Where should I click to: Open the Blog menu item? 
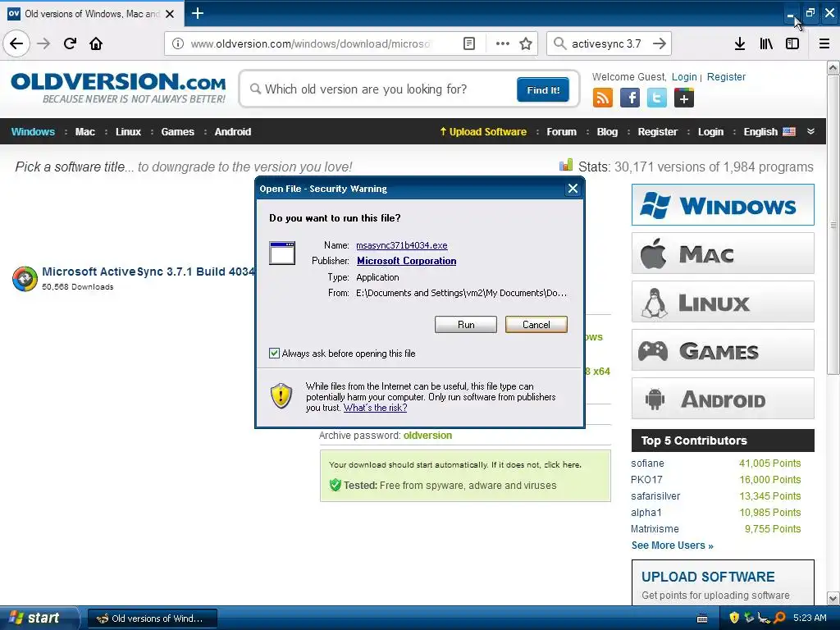607,132
